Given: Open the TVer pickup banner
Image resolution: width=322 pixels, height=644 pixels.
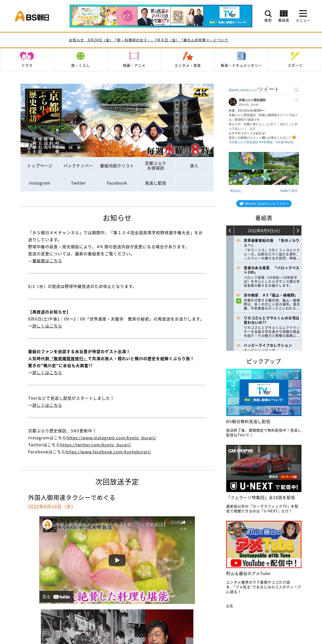Looking at the screenshot, I should tap(264, 392).
